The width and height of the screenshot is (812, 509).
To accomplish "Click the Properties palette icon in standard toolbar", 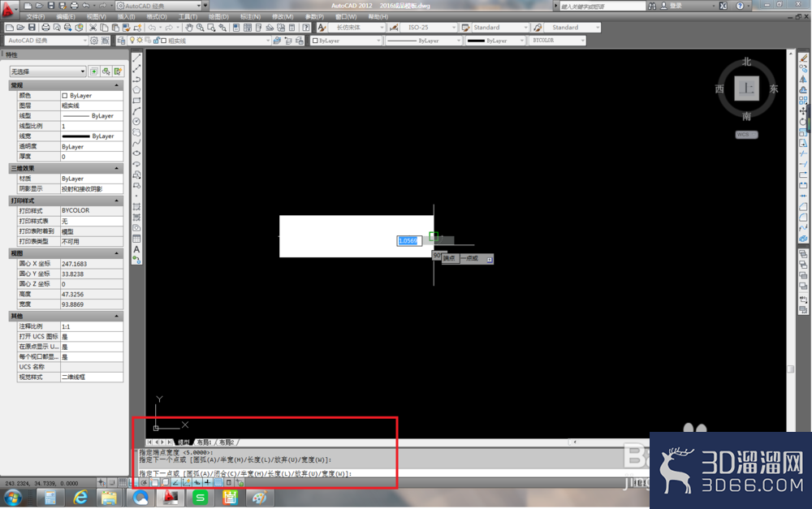I will [x=236, y=28].
